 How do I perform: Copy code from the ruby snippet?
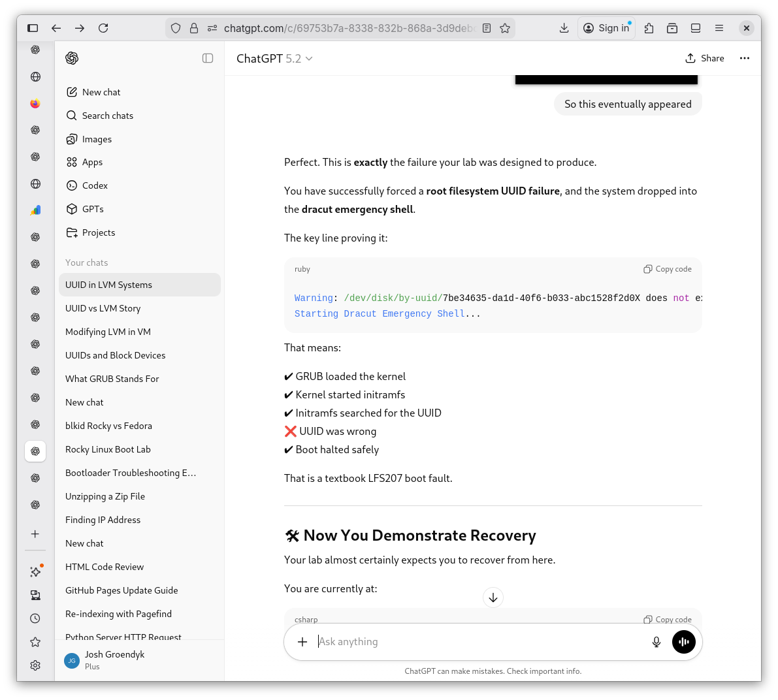click(667, 269)
